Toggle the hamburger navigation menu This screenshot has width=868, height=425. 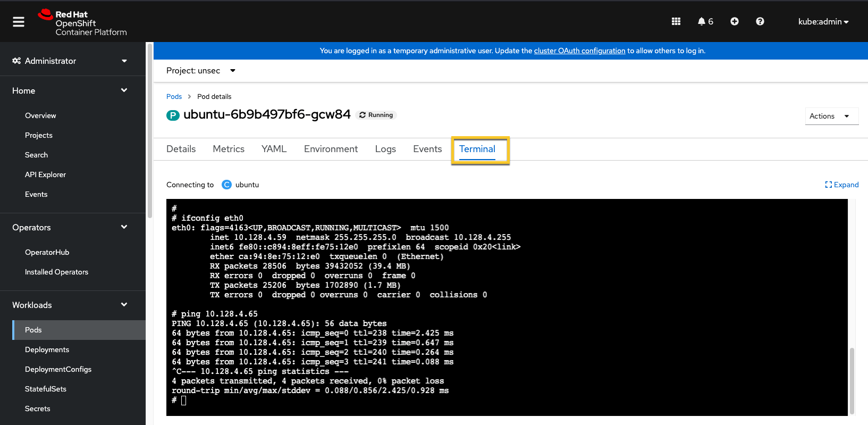click(x=19, y=22)
